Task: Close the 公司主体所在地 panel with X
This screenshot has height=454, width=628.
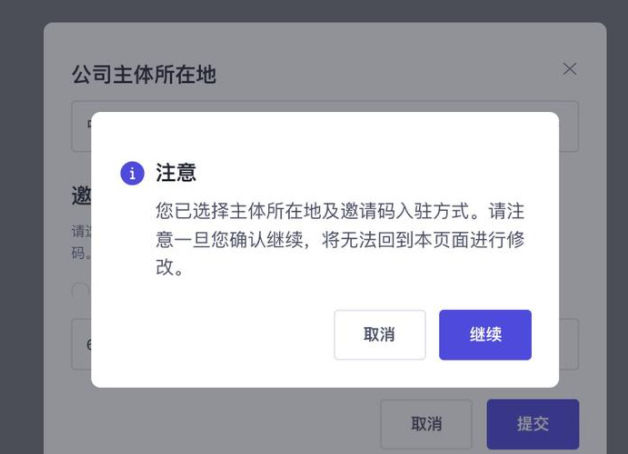Action: click(570, 69)
